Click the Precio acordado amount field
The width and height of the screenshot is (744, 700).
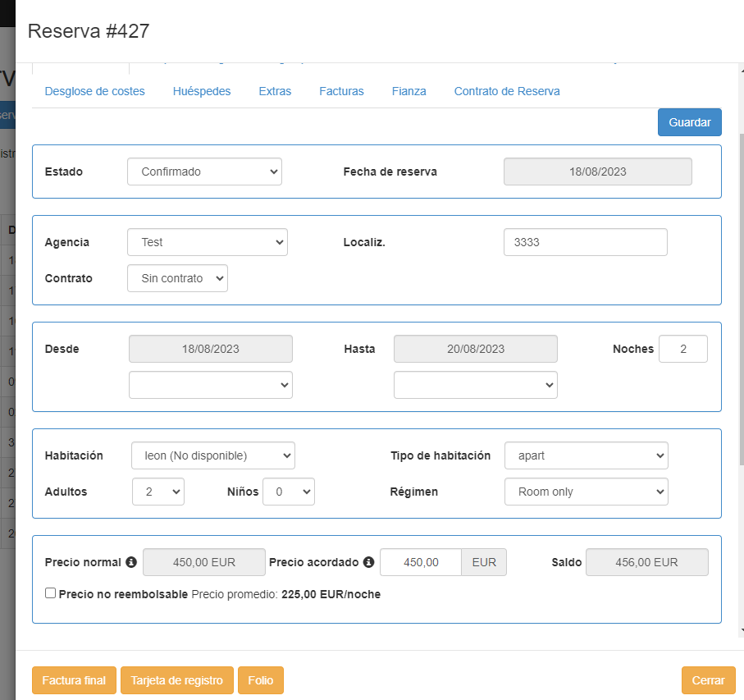(421, 562)
